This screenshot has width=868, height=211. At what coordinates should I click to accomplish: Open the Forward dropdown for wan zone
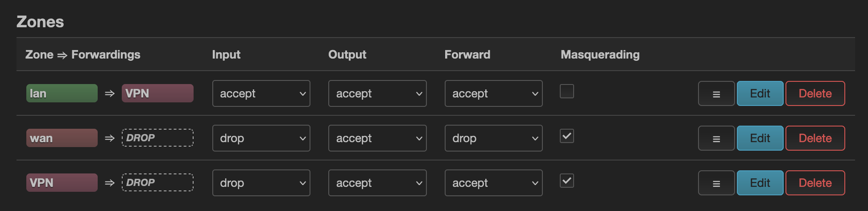point(493,138)
